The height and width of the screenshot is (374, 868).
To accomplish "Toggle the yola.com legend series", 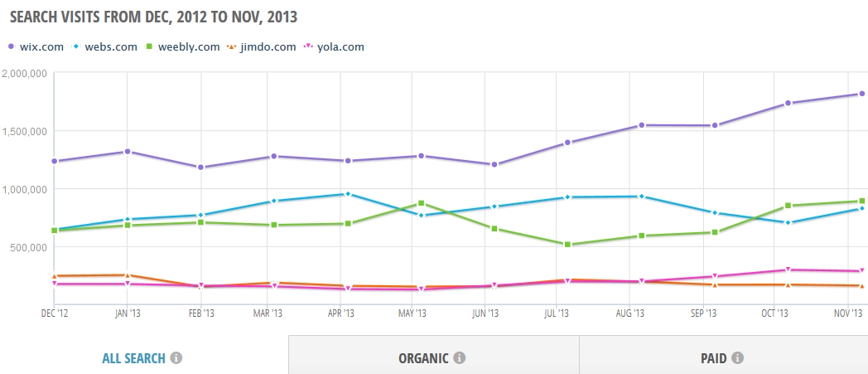I will pyautogui.click(x=334, y=46).
